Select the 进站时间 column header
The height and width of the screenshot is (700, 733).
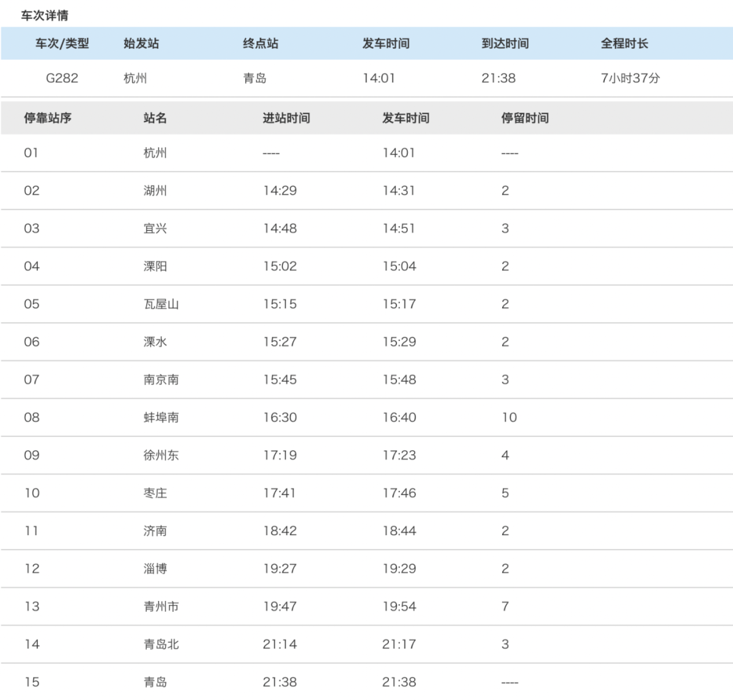point(286,118)
